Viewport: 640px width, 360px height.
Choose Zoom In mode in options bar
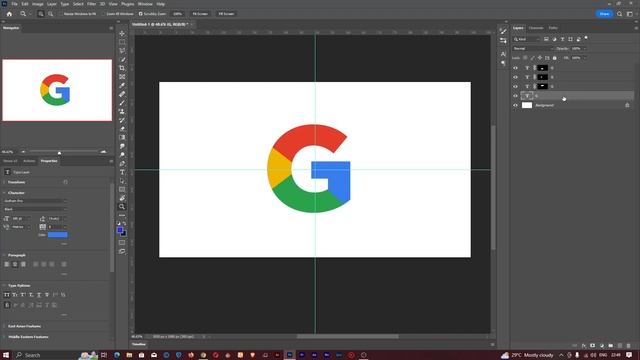click(x=41, y=14)
